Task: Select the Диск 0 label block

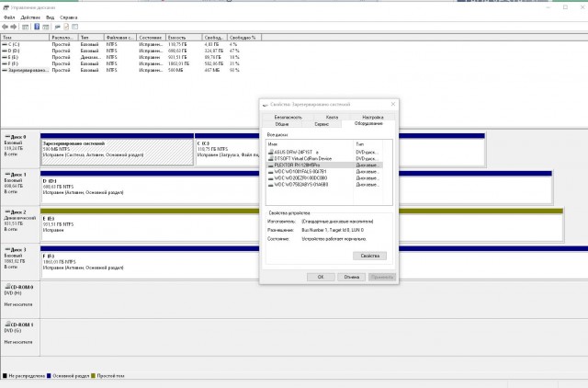Action: (x=20, y=149)
